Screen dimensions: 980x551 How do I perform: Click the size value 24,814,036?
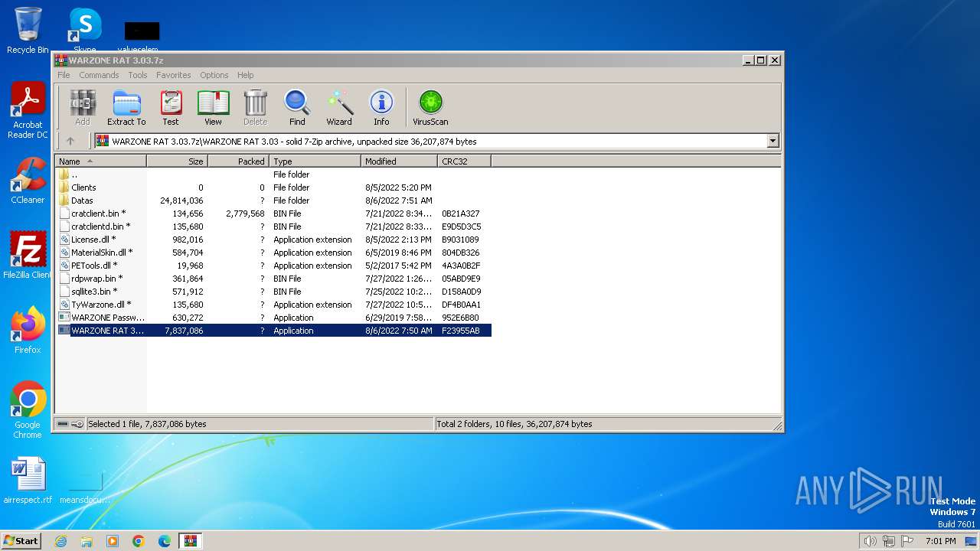tap(181, 201)
